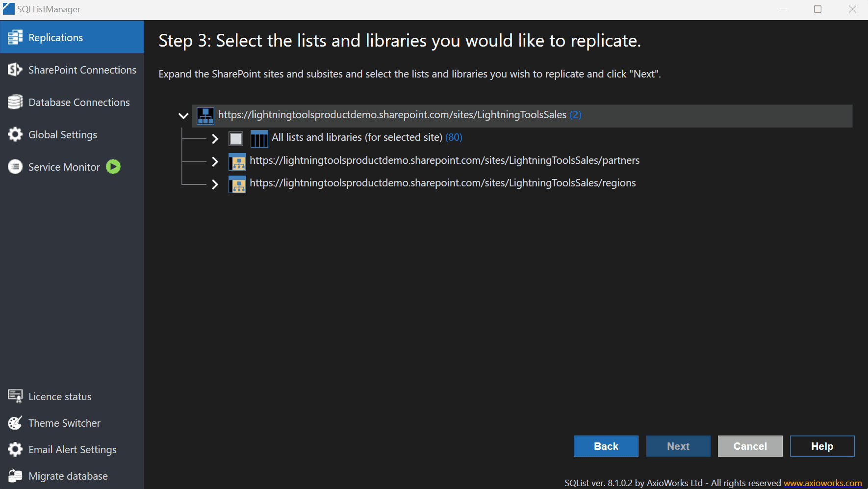The height and width of the screenshot is (489, 868).
Task: Click the Replications sidebar icon
Action: (x=15, y=37)
